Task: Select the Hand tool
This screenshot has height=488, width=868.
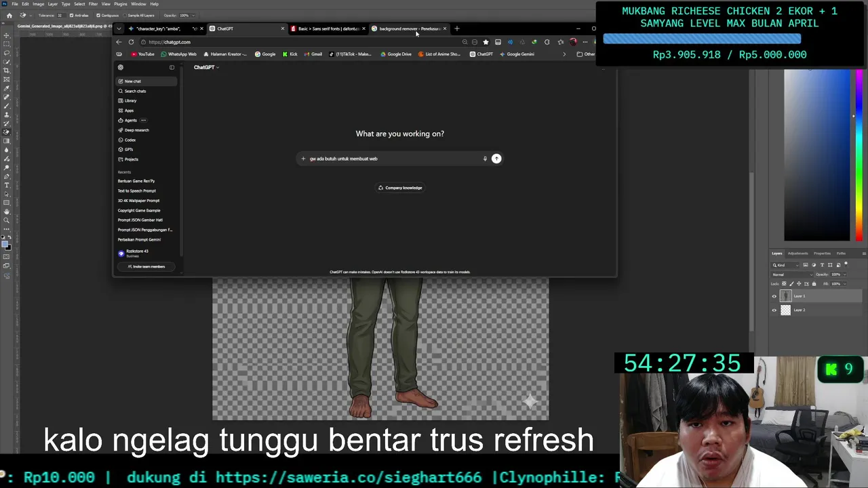Action: coord(7,211)
